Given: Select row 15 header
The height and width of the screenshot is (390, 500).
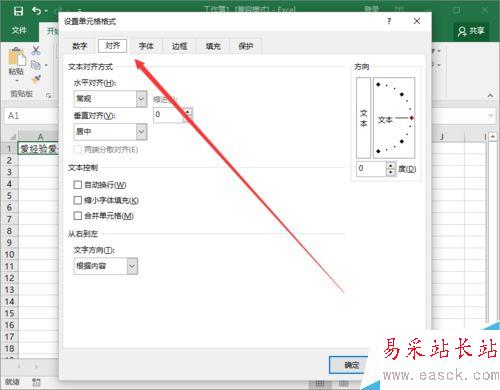Looking at the screenshot, I should [x=9, y=313].
